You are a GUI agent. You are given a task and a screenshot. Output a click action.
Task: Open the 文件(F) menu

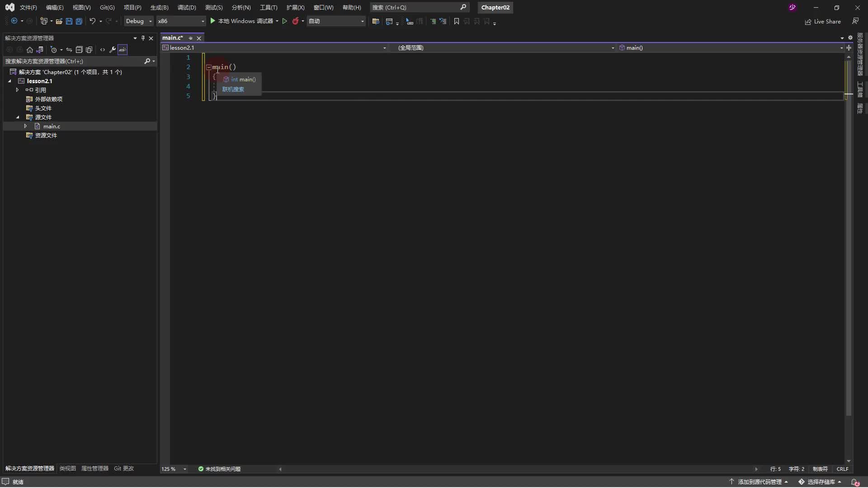(28, 7)
